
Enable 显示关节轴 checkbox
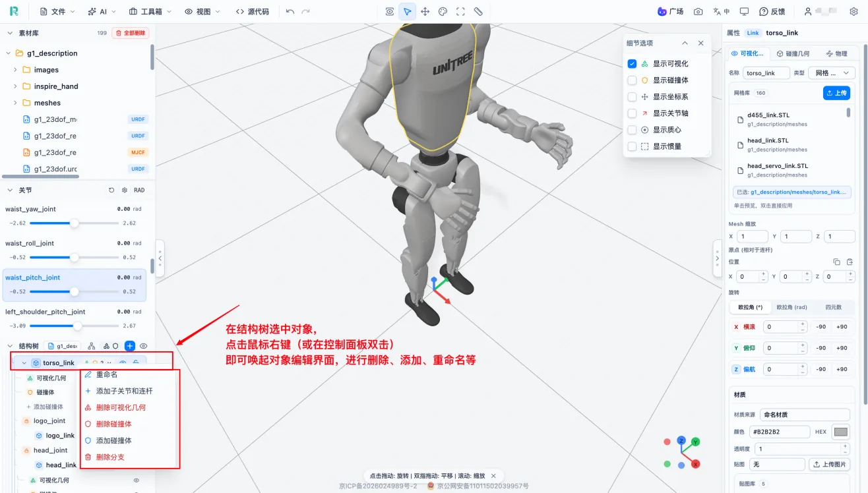coord(632,113)
